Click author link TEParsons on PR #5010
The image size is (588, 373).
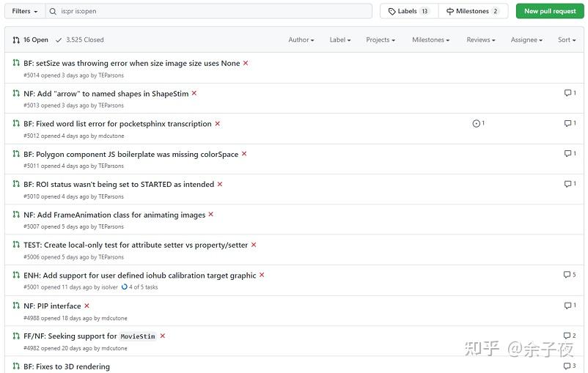(111, 196)
